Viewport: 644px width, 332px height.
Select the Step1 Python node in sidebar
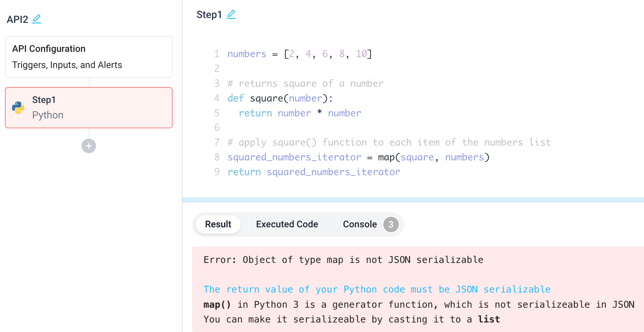(88, 107)
